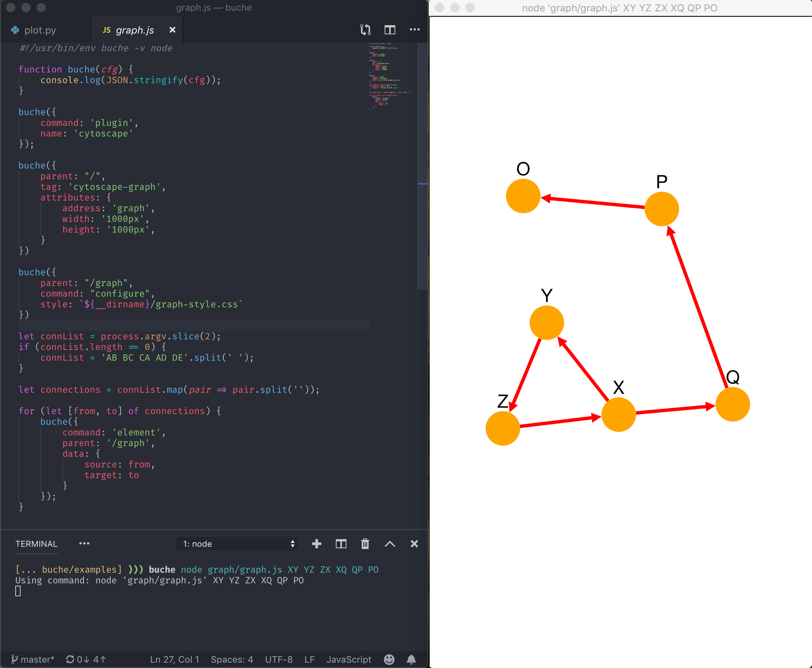Create a new terminal with the plus icon
The width and height of the screenshot is (812, 668).
click(316, 544)
